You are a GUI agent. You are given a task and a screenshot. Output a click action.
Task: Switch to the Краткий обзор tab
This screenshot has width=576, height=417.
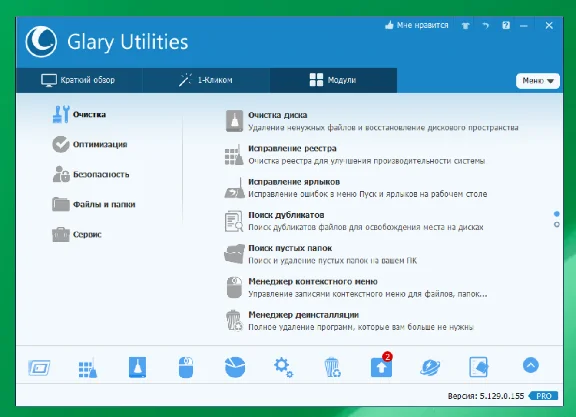[x=79, y=80]
